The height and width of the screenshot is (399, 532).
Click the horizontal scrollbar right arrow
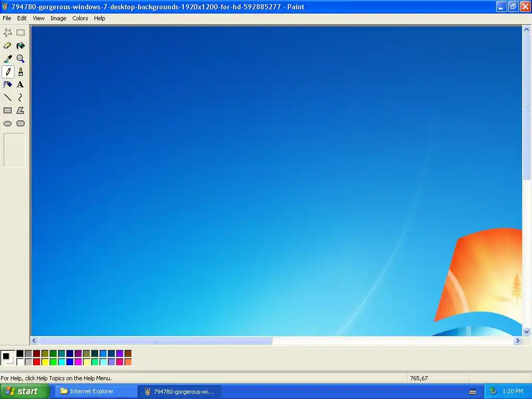click(517, 341)
